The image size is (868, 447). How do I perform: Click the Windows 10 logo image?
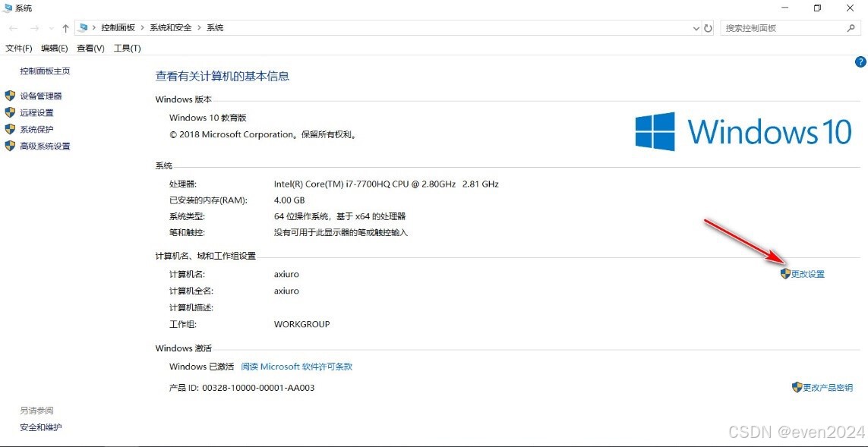(x=743, y=131)
